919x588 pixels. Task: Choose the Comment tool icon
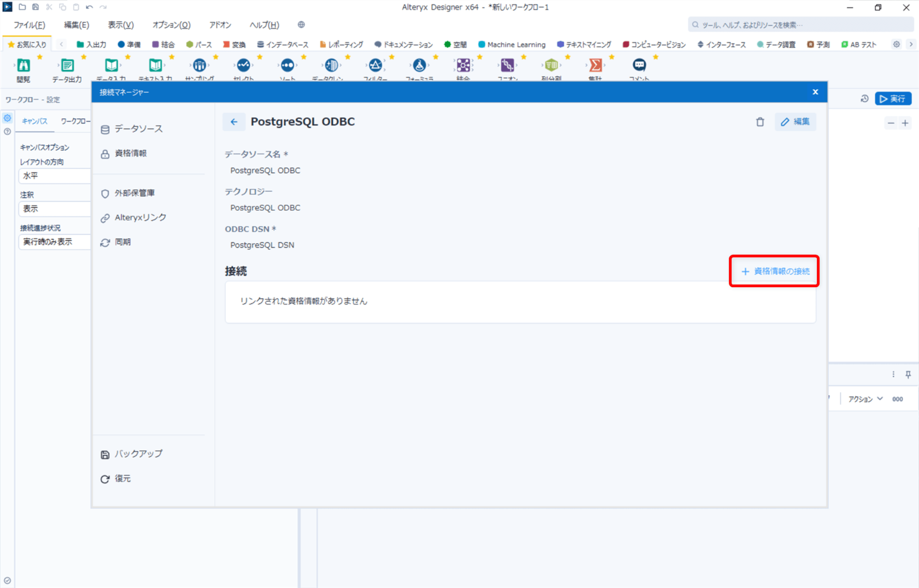tap(639, 65)
